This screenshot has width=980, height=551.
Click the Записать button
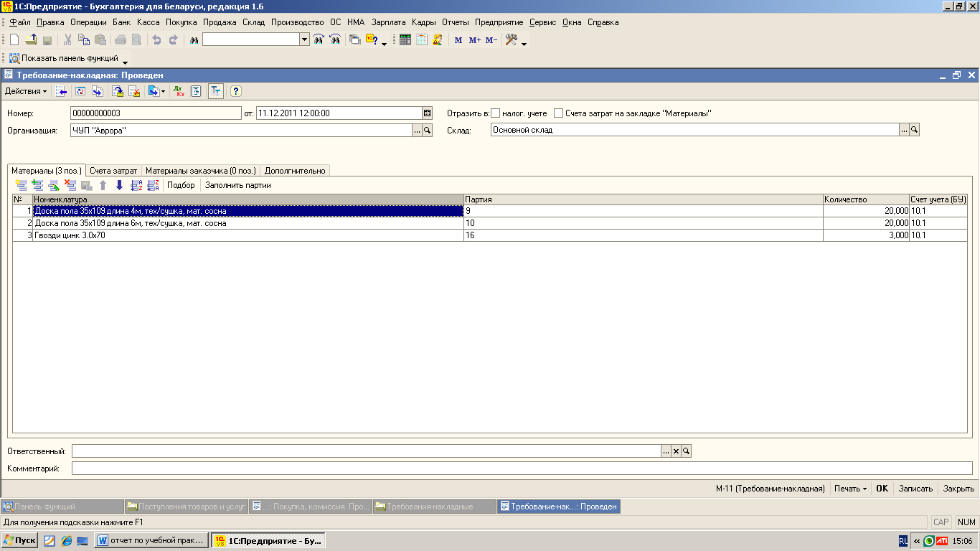[915, 488]
